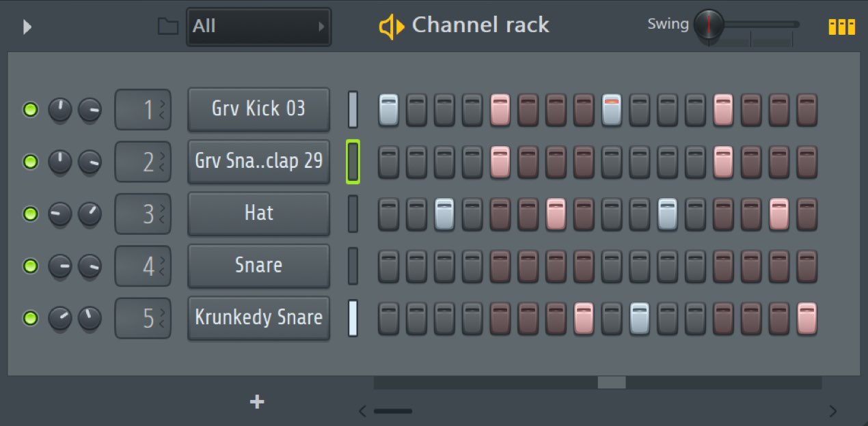Toggle the graph editor bars icon
The width and height of the screenshot is (868, 426).
click(841, 27)
